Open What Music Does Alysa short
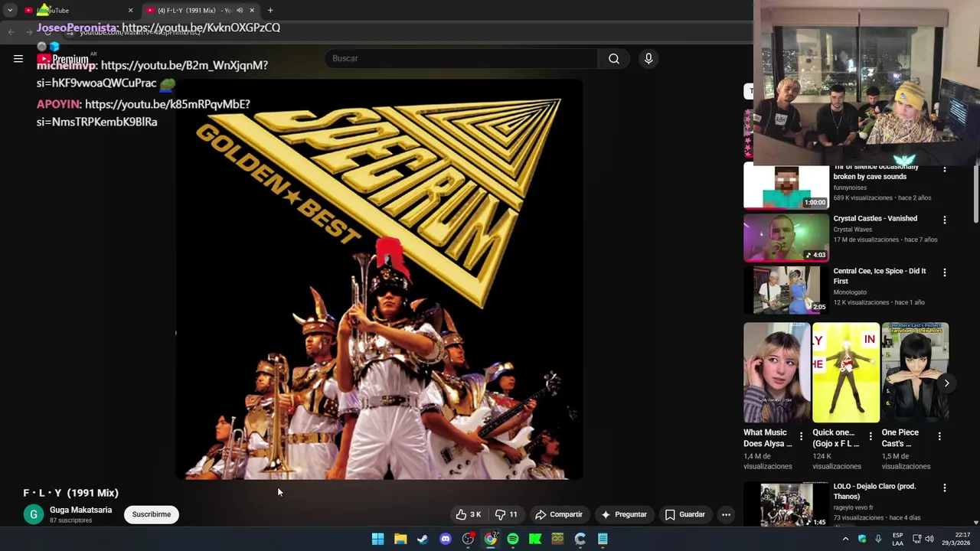980x551 pixels. coord(776,373)
